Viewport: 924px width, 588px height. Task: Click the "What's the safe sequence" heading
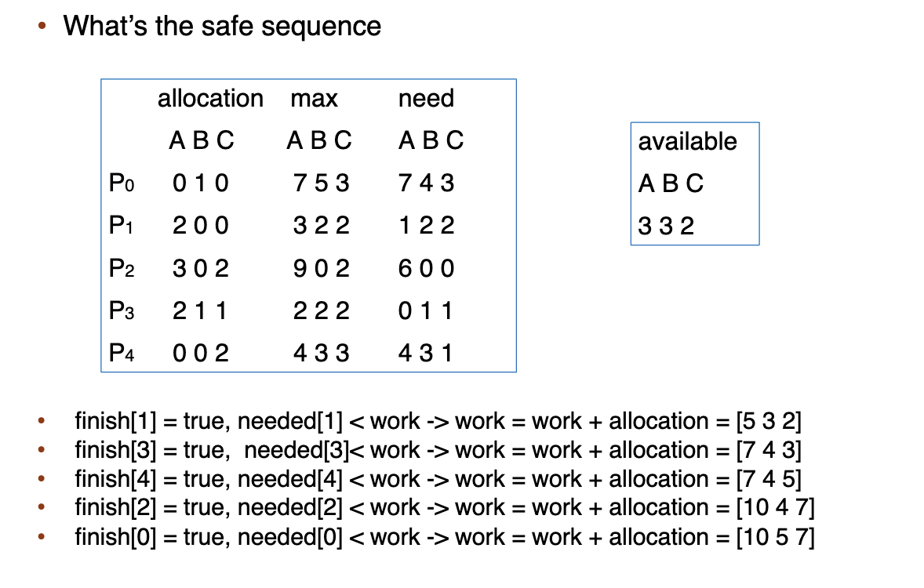[x=222, y=26]
